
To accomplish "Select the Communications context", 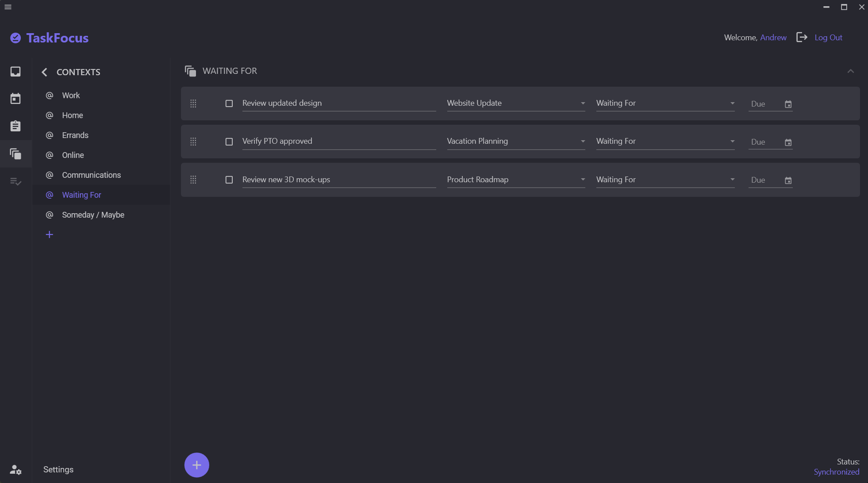I will click(x=91, y=175).
